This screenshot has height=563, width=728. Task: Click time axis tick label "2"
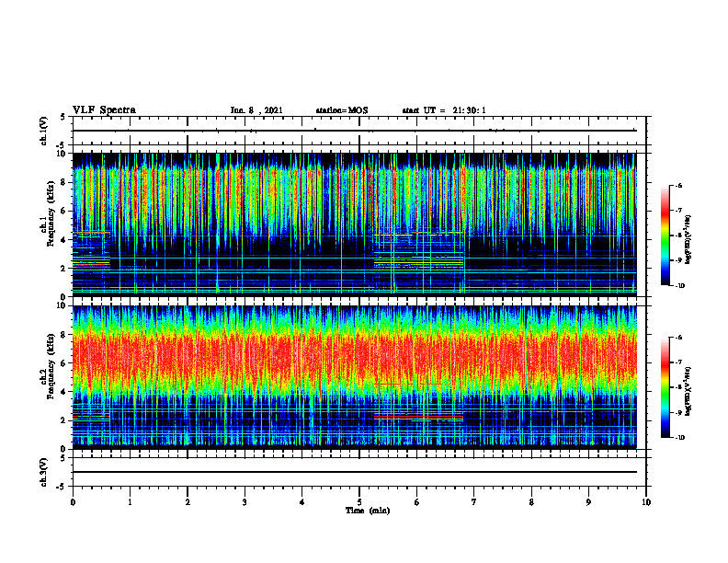[188, 502]
